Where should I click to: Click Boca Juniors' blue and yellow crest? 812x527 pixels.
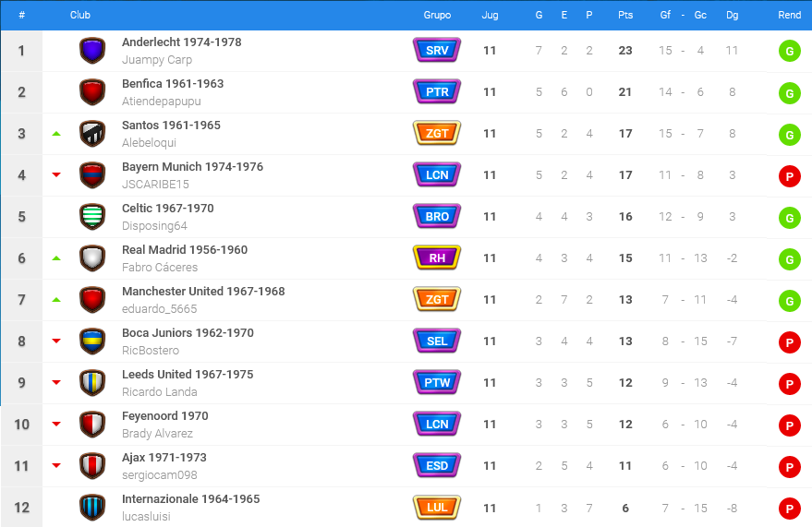(92, 341)
